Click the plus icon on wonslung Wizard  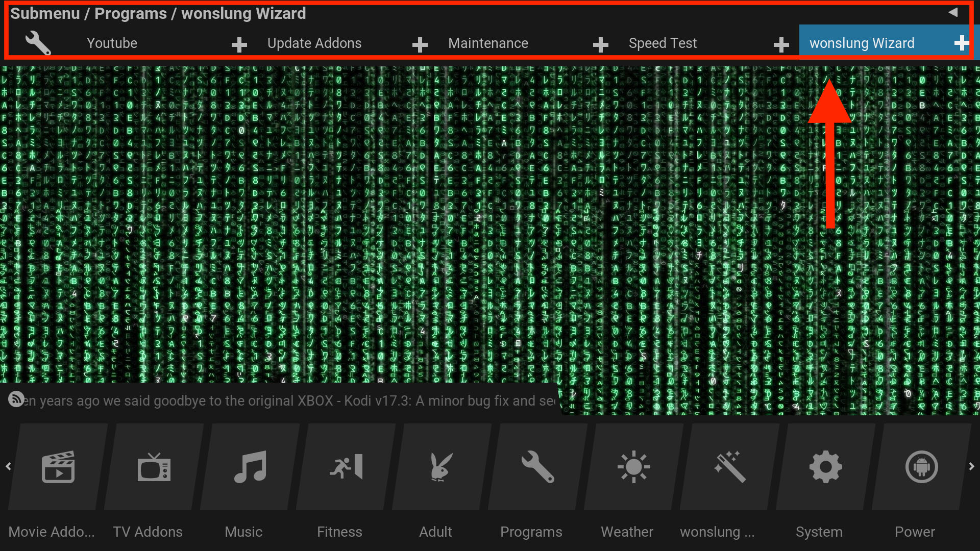(962, 43)
